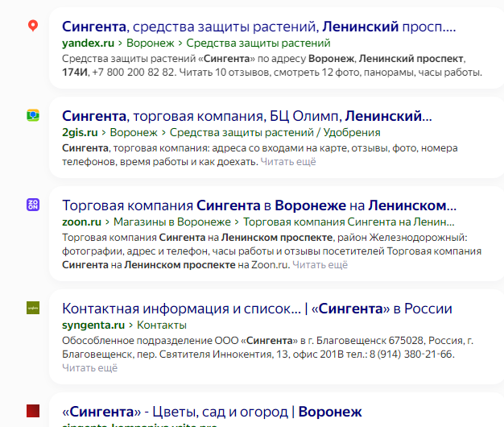Click the yandex.ru domain link
504x427 pixels.
pos(88,43)
